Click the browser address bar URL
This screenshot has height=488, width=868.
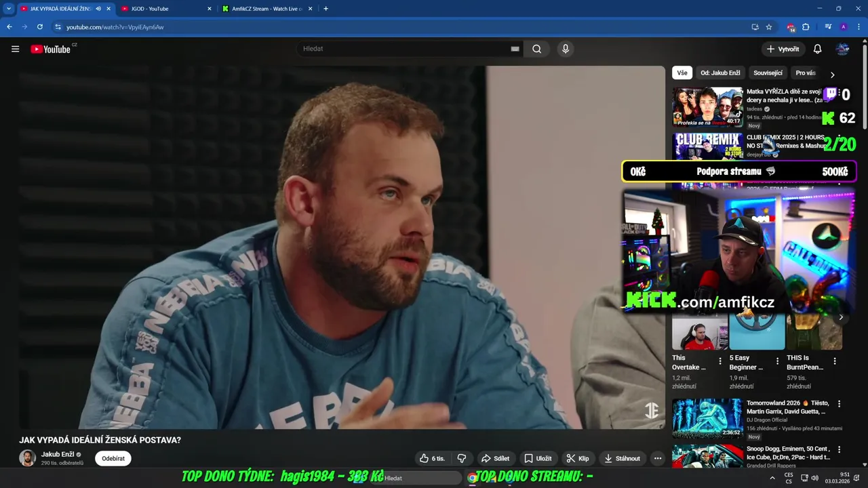pyautogui.click(x=115, y=27)
